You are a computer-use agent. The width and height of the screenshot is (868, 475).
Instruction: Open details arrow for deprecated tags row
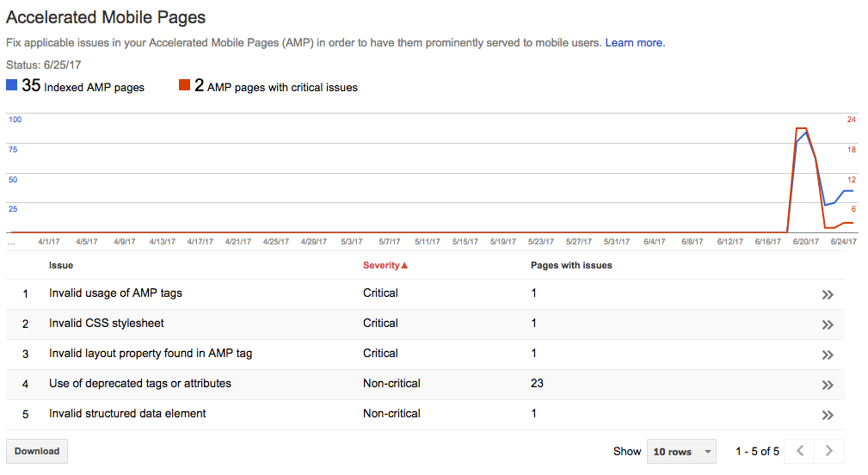click(828, 385)
